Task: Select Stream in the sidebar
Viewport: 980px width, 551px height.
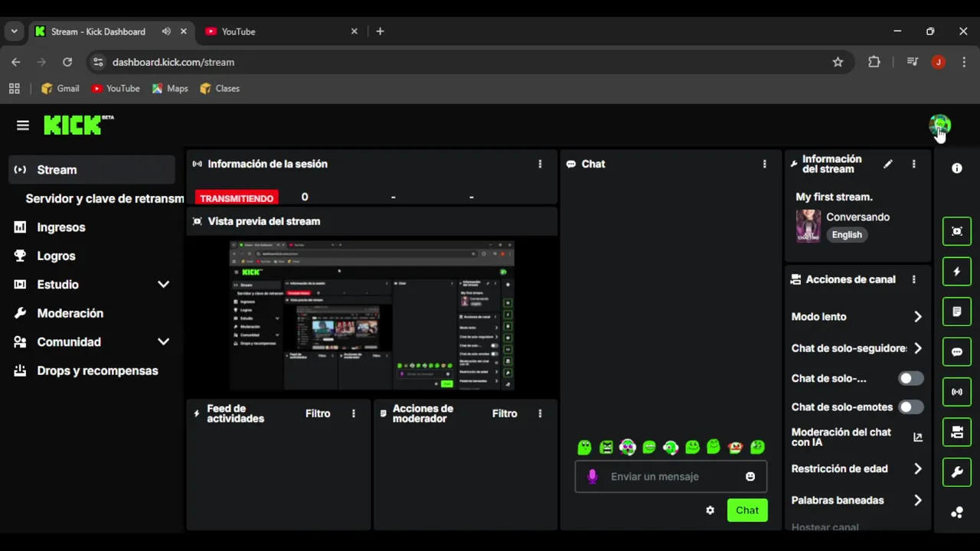Action: point(92,170)
